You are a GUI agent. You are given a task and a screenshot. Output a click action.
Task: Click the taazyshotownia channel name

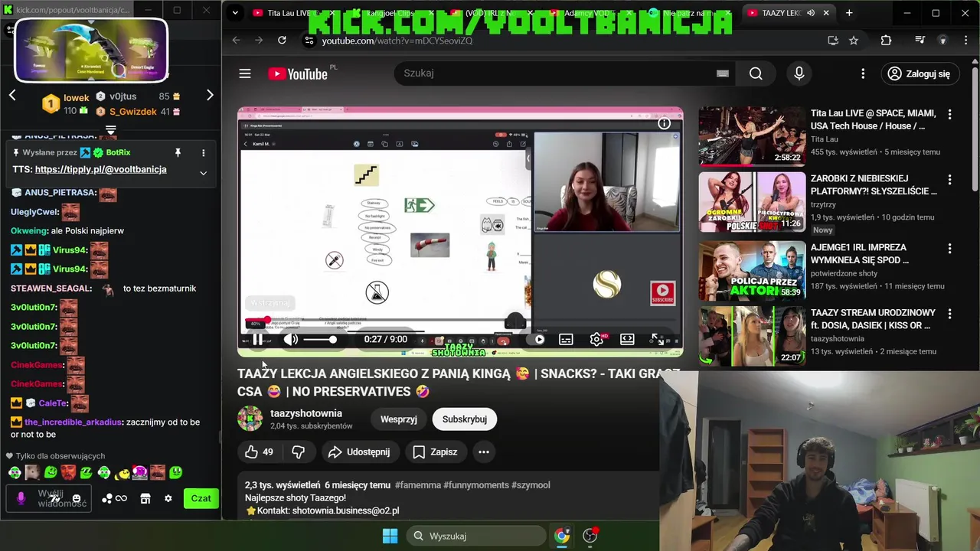click(x=306, y=413)
